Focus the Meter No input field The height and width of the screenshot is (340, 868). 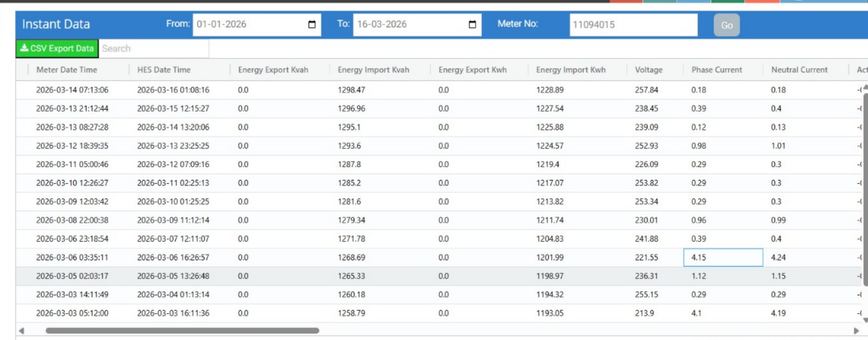click(x=633, y=26)
